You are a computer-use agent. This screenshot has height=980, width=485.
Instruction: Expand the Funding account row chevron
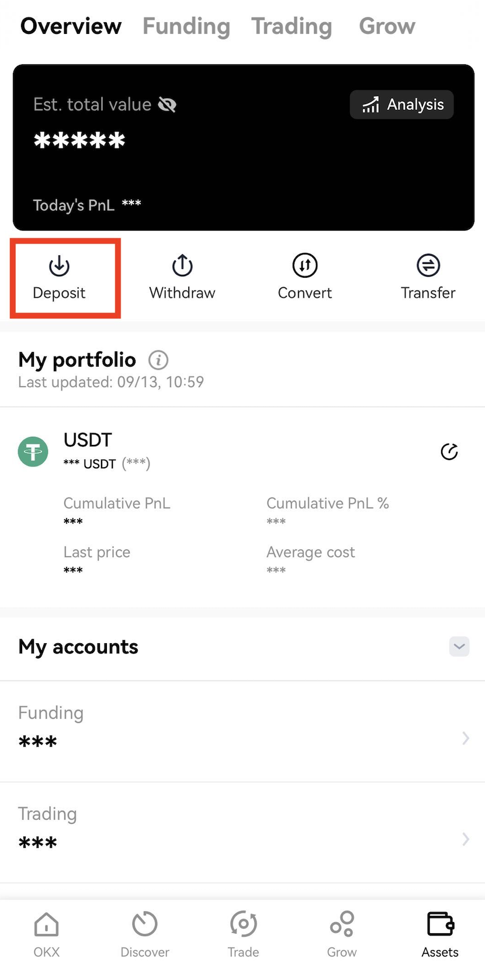pyautogui.click(x=466, y=738)
